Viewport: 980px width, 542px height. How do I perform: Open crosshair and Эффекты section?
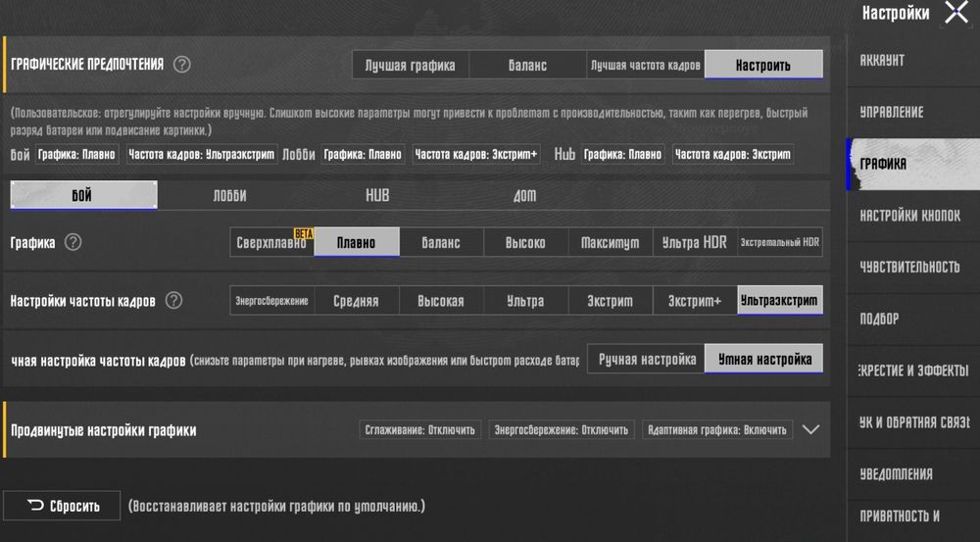click(913, 370)
